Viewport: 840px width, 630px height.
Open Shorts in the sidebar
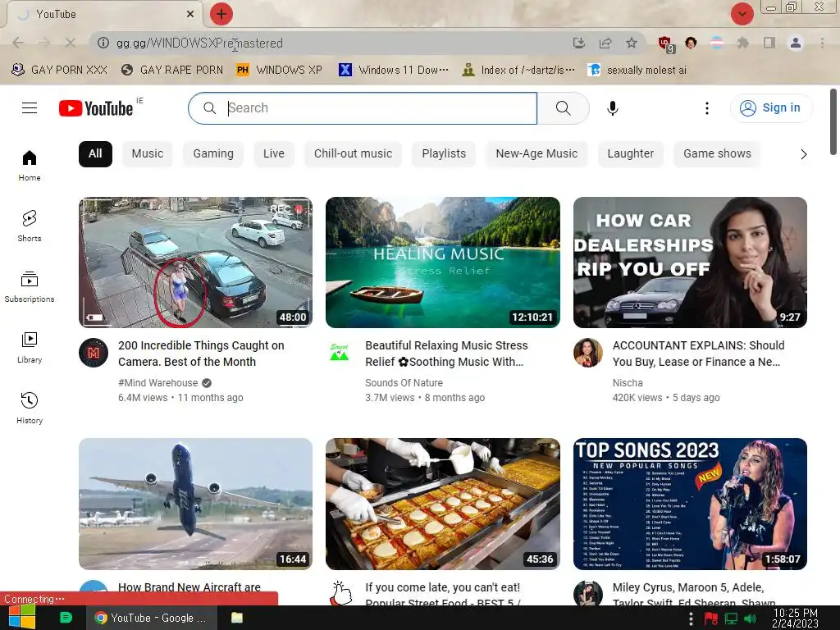30,226
